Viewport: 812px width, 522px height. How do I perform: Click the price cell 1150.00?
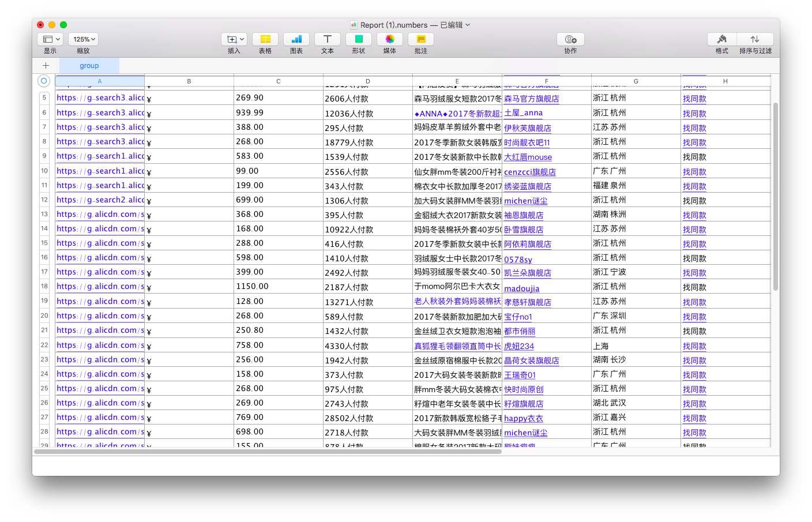(279, 286)
